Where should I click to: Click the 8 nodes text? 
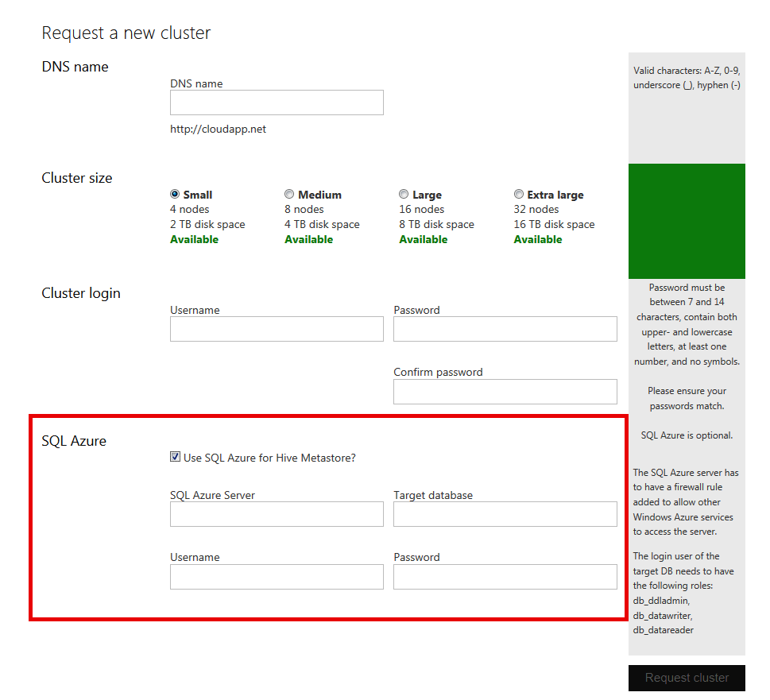(x=304, y=210)
